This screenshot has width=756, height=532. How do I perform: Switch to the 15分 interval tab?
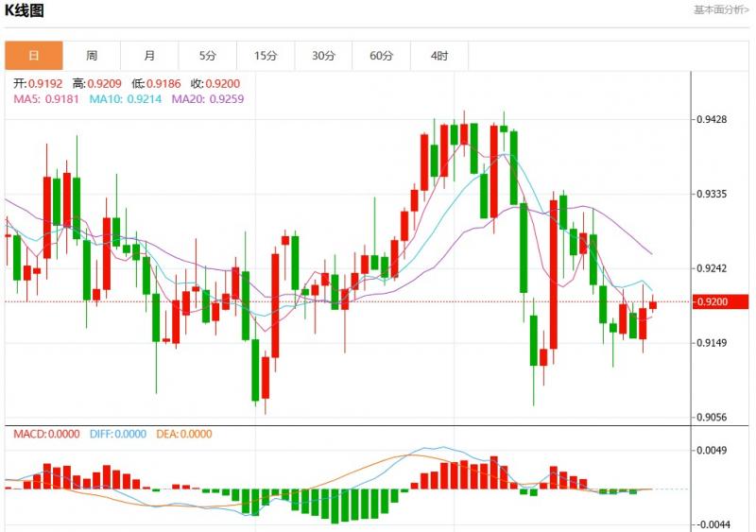tap(266, 56)
